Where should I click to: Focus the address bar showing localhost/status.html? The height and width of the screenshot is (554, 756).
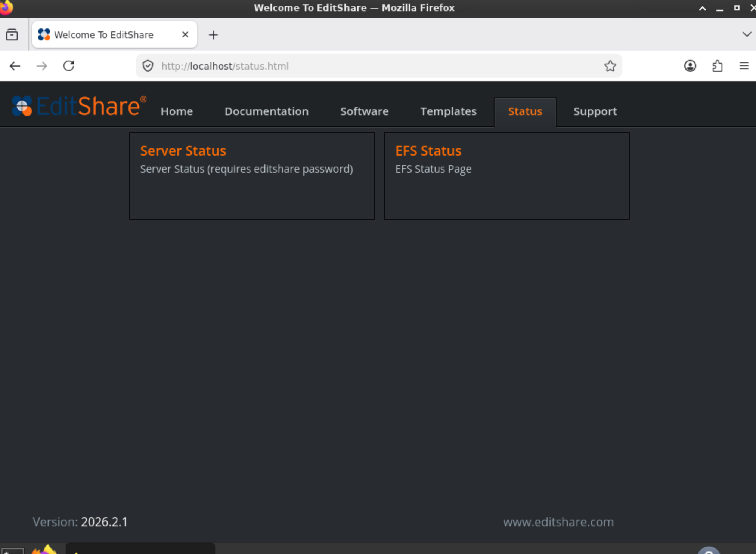[379, 66]
